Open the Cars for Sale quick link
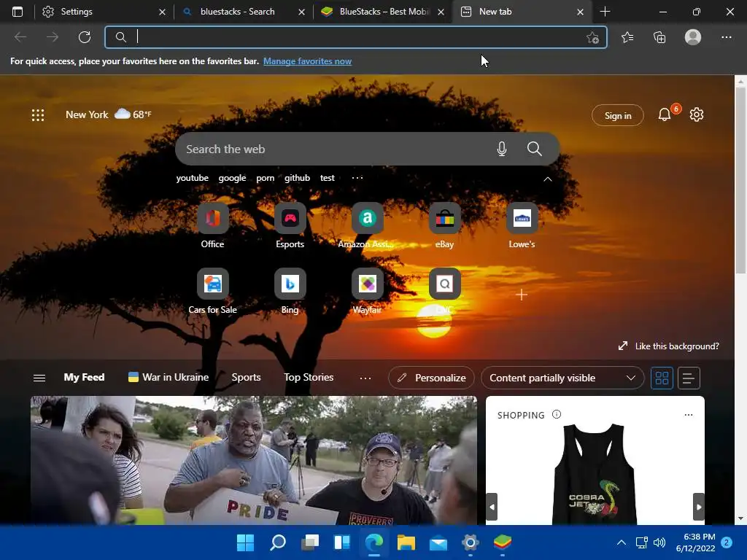747x560 pixels. coord(212,292)
